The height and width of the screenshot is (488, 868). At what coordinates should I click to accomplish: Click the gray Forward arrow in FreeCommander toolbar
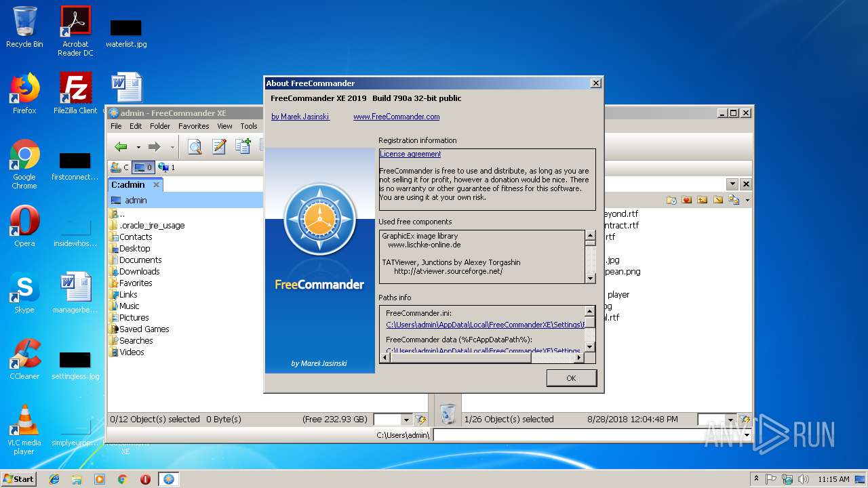point(154,146)
